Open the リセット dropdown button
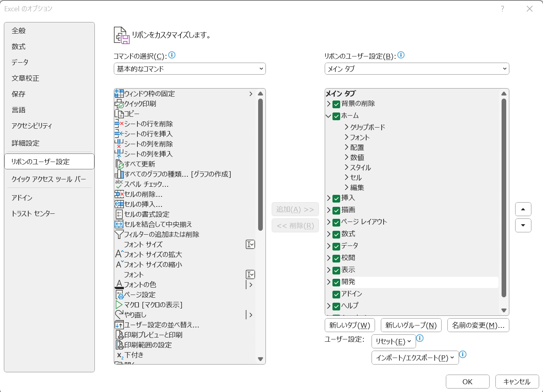Screen dimensions: 543x392 coord(394,341)
